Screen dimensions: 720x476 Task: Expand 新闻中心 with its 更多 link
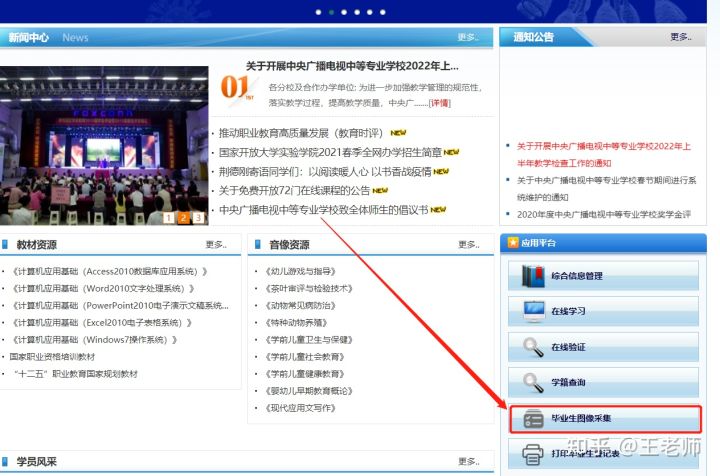(468, 38)
